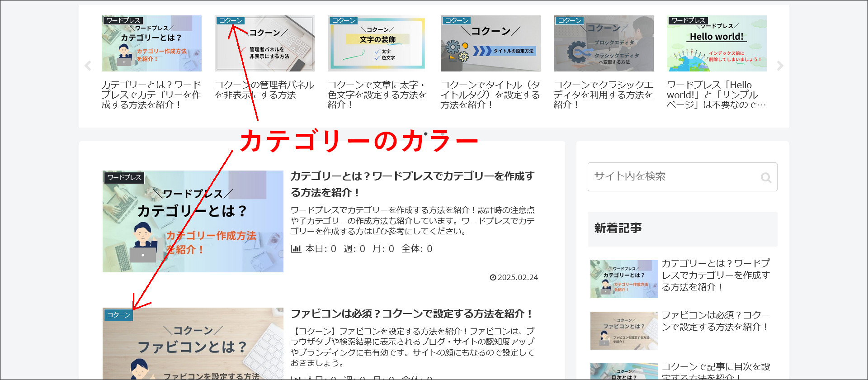Click main list ファビコンとは？ large thumbnail
Screen dimensions: 868x380
pyautogui.click(x=193, y=344)
